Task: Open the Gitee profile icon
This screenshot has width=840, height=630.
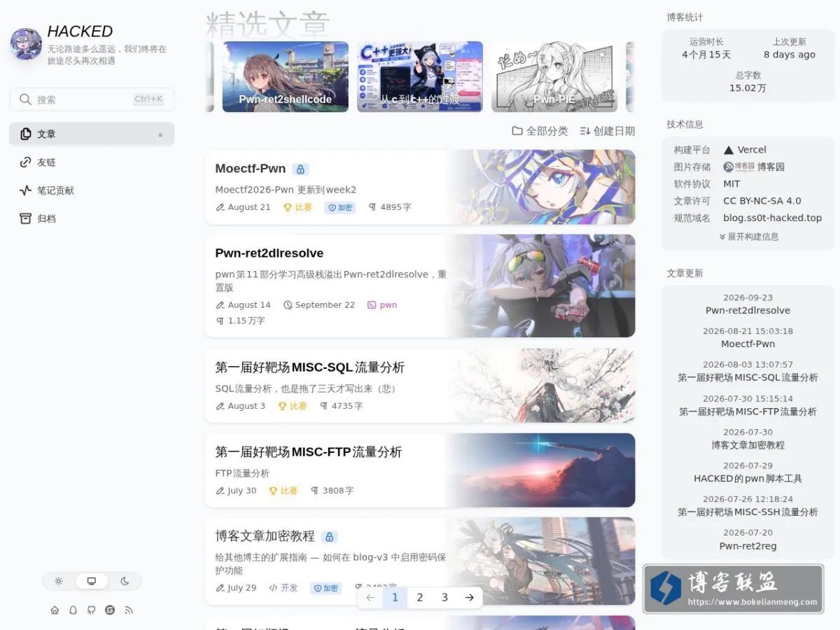Action: 110,610
